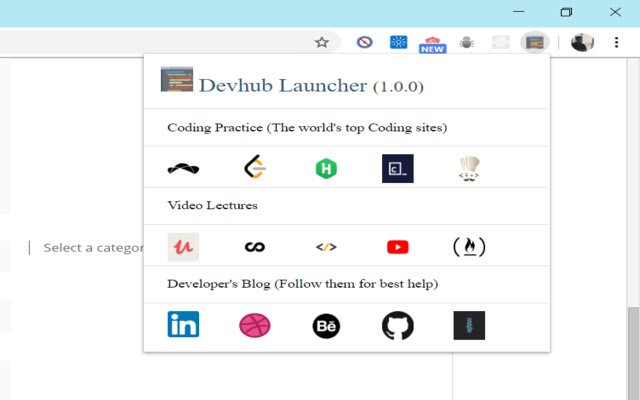Screen dimensions: 640x400
Task: Click the extension with NEW badge
Action: [433, 44]
